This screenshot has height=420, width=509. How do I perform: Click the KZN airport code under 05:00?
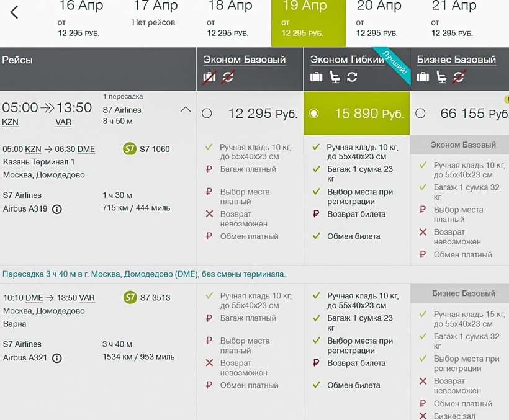pos(11,122)
